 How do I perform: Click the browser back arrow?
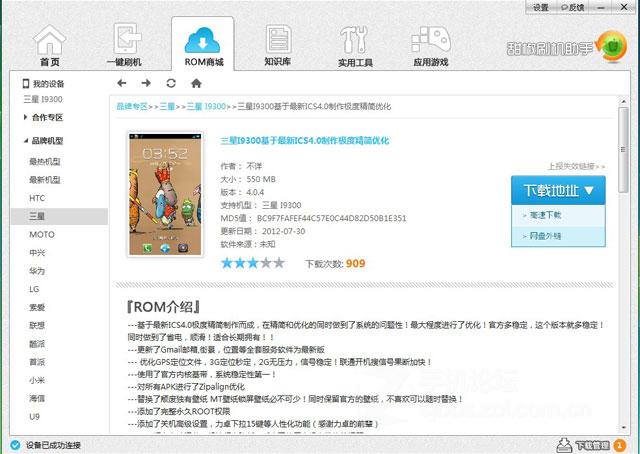point(122,83)
